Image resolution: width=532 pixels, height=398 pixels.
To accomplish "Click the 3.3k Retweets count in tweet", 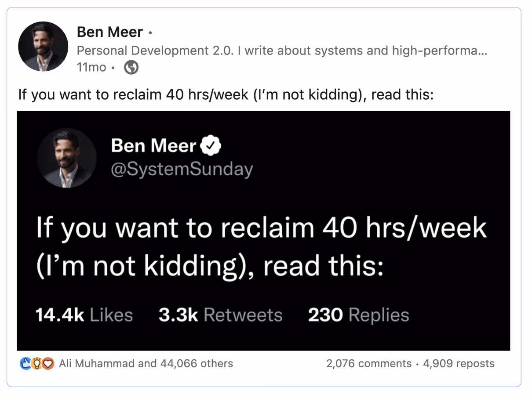I will (220, 315).
